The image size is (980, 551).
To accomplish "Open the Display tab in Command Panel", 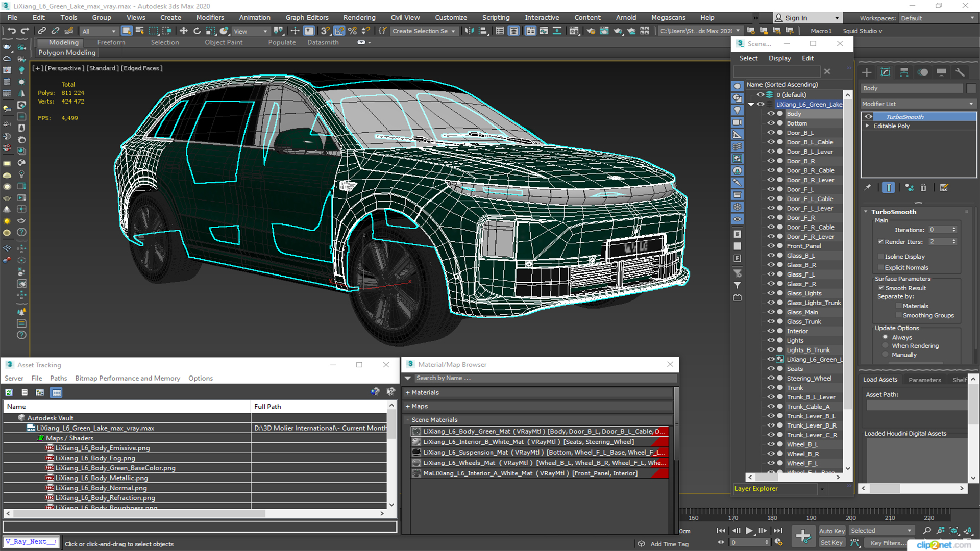I will (942, 72).
